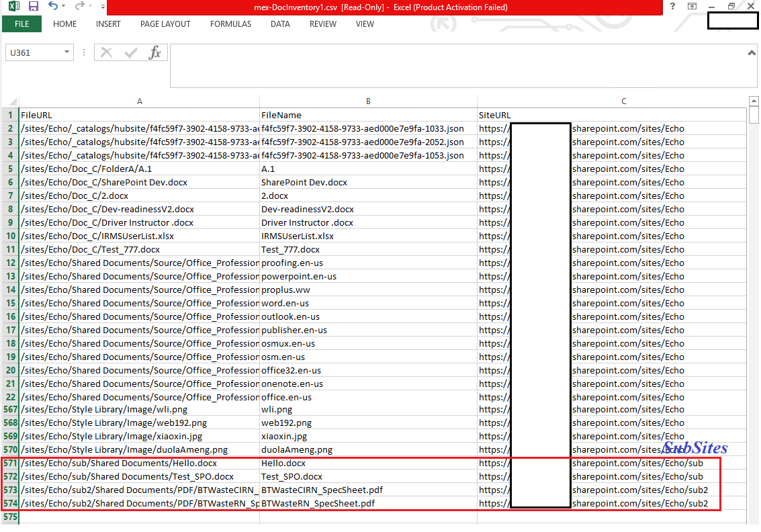
Task: Switch to the HOME ribbon tab
Action: [64, 24]
